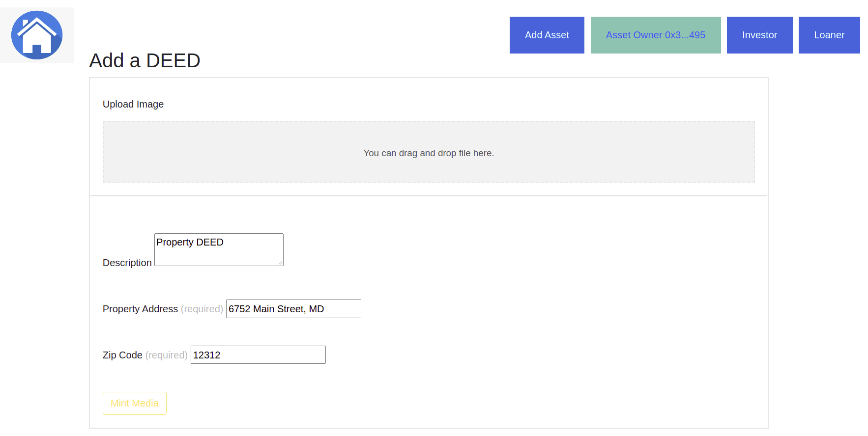868x436 pixels.
Task: Click the 'Description' label
Action: (127, 263)
